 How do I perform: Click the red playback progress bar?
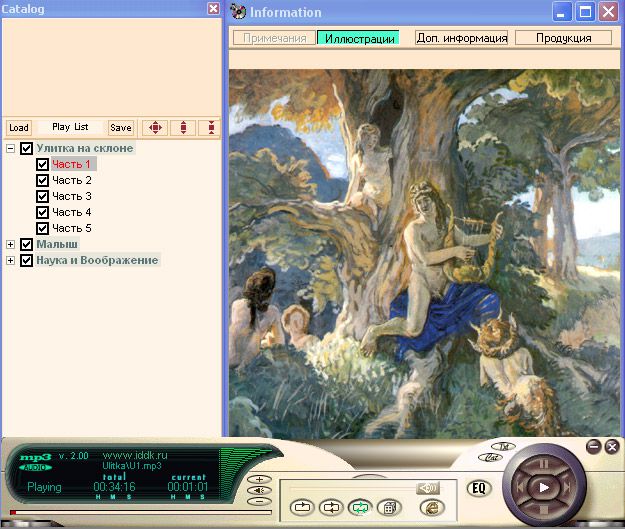point(15,513)
